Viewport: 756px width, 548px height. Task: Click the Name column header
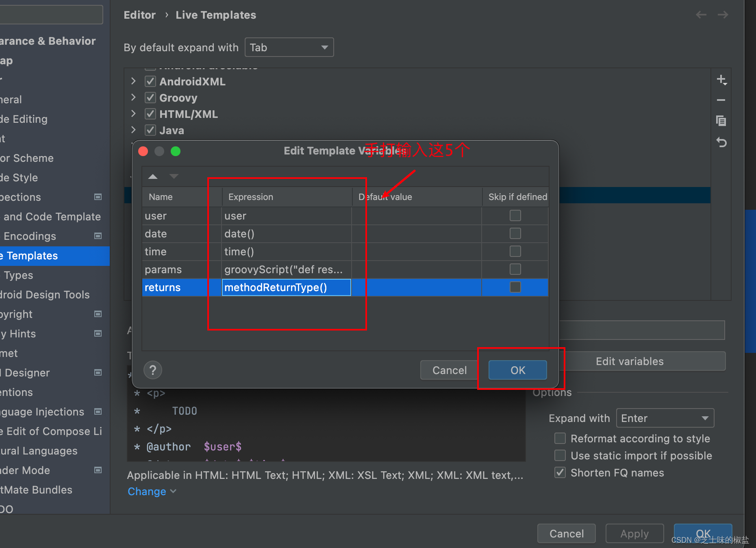pos(182,197)
